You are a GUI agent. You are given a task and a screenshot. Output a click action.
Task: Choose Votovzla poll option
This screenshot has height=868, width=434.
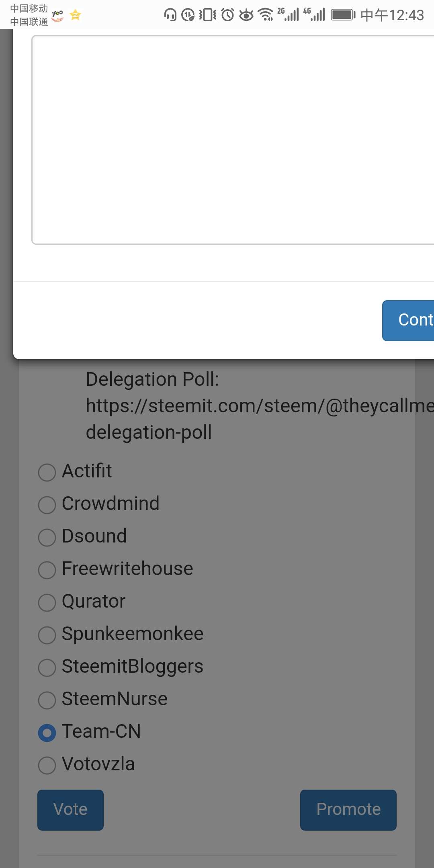(47, 765)
